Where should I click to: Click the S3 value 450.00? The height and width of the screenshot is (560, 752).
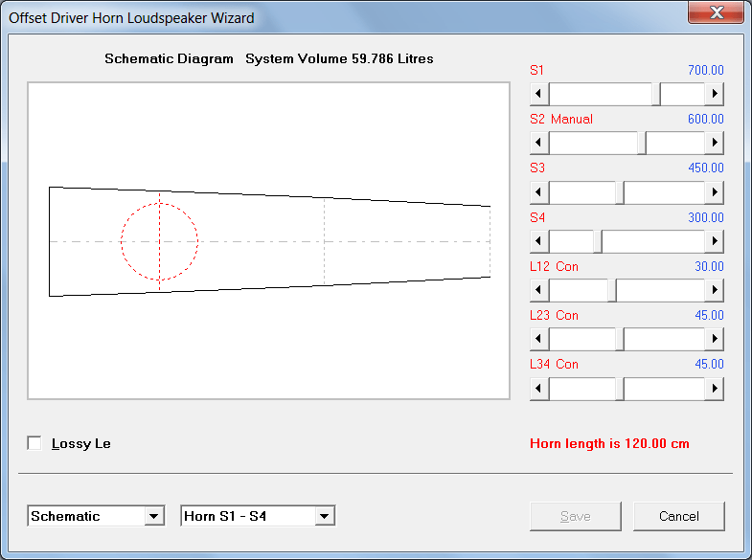tap(705, 168)
